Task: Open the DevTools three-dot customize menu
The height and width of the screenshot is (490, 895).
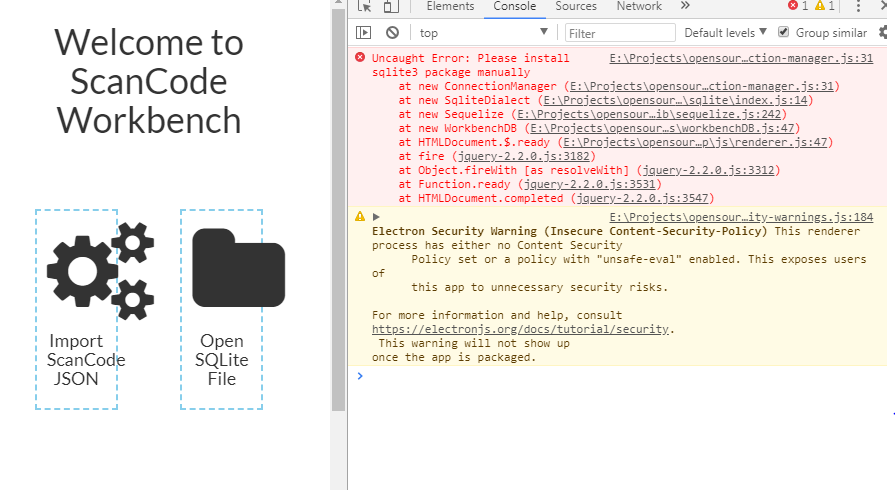Action: click(x=858, y=6)
